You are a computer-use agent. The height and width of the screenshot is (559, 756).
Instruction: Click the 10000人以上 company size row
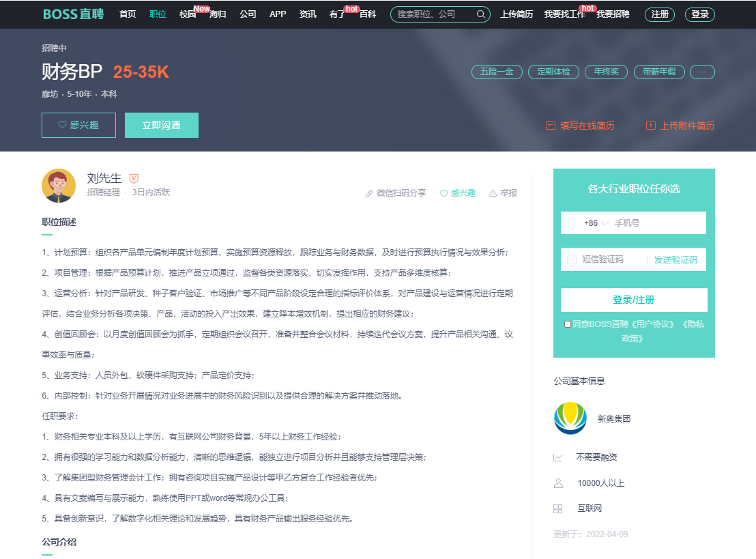pyautogui.click(x=589, y=483)
